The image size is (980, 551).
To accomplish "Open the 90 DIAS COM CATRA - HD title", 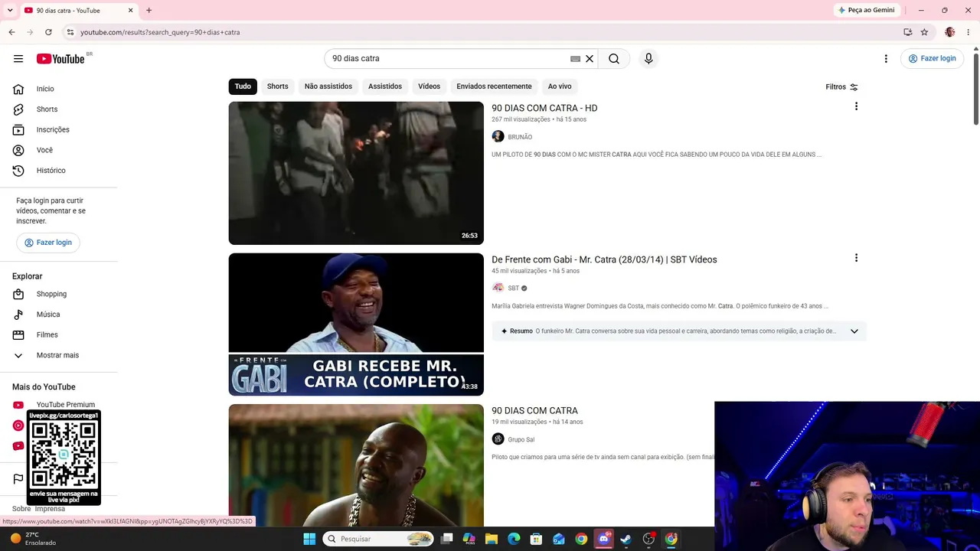I will 544,108.
